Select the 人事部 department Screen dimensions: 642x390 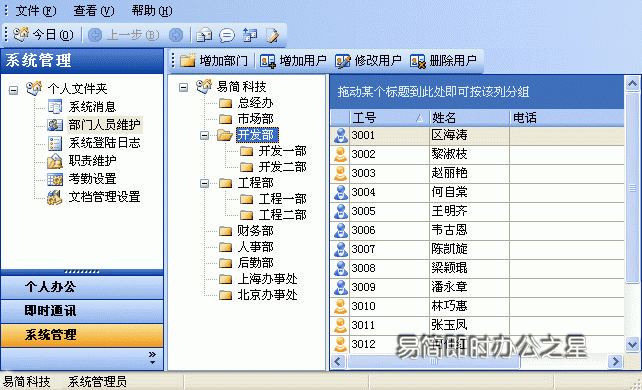pyautogui.click(x=255, y=247)
